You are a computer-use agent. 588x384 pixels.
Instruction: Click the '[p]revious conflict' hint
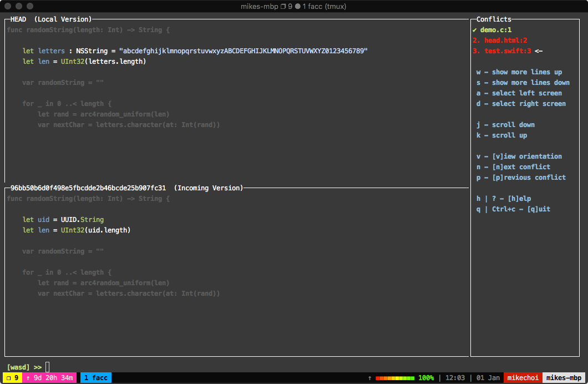[521, 177]
